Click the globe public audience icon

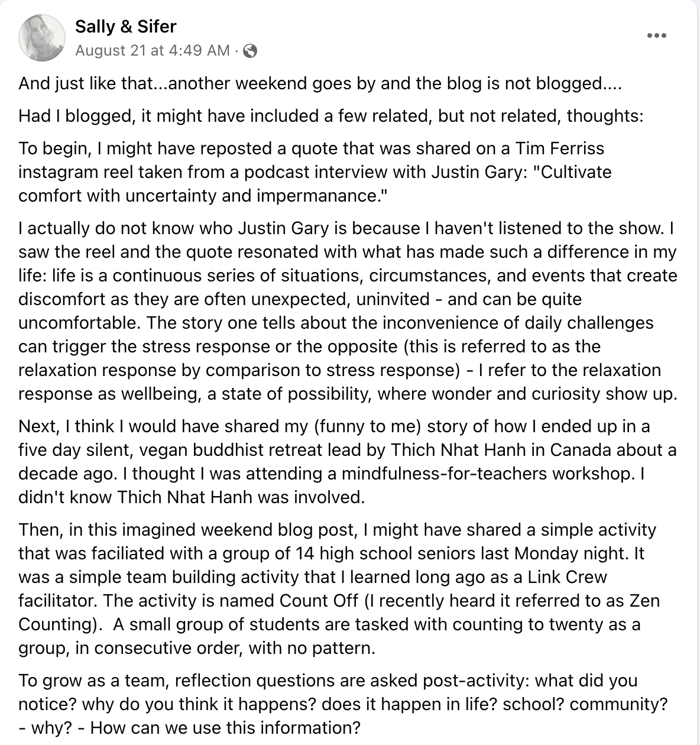pos(250,51)
